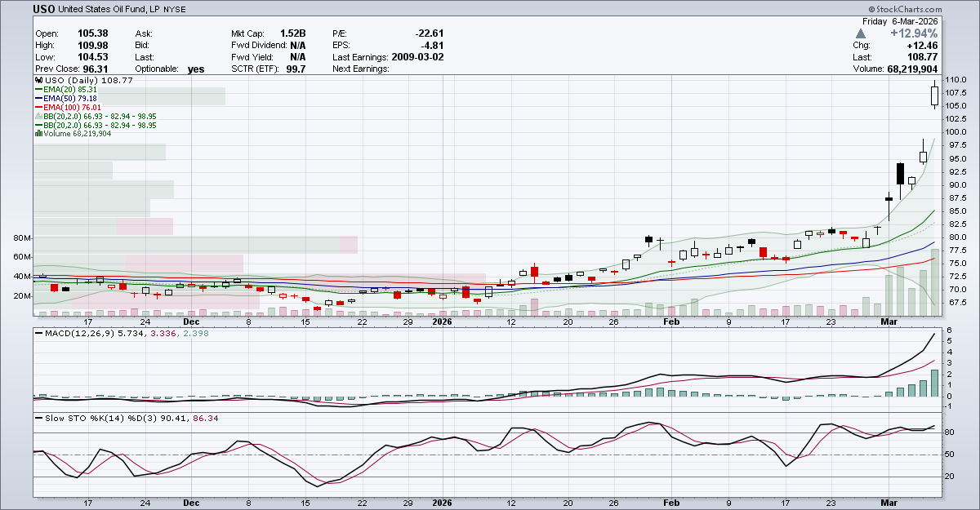
Task: Click the candlestick icon beside USO (Daily)
Action: [38, 81]
